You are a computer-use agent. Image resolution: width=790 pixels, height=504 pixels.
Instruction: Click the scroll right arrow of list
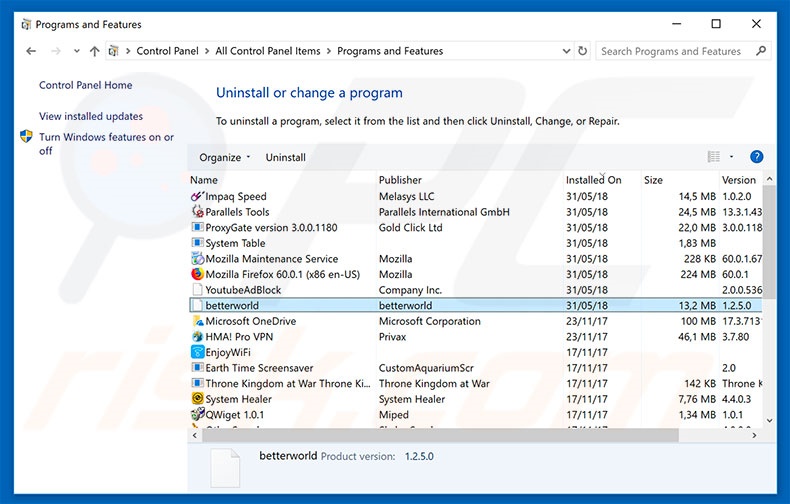754,435
